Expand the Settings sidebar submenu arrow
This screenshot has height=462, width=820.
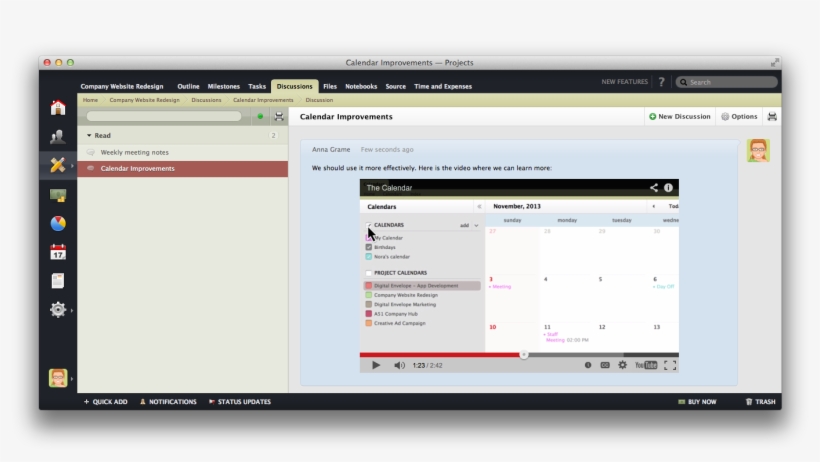coord(72,310)
